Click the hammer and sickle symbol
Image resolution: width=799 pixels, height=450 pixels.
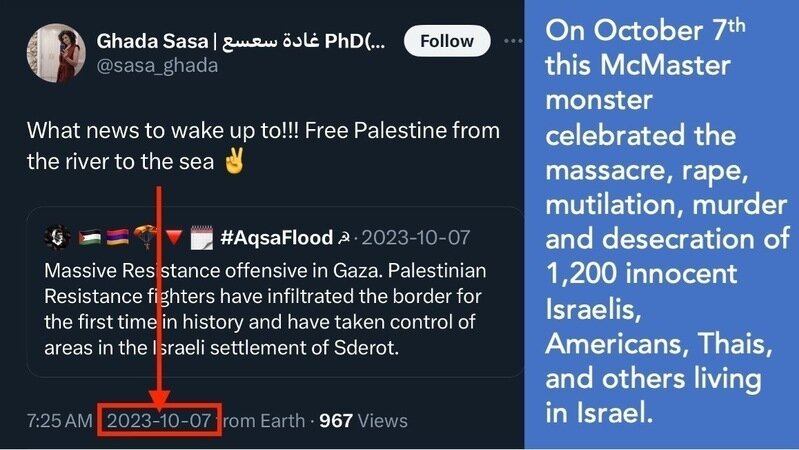click(x=345, y=239)
